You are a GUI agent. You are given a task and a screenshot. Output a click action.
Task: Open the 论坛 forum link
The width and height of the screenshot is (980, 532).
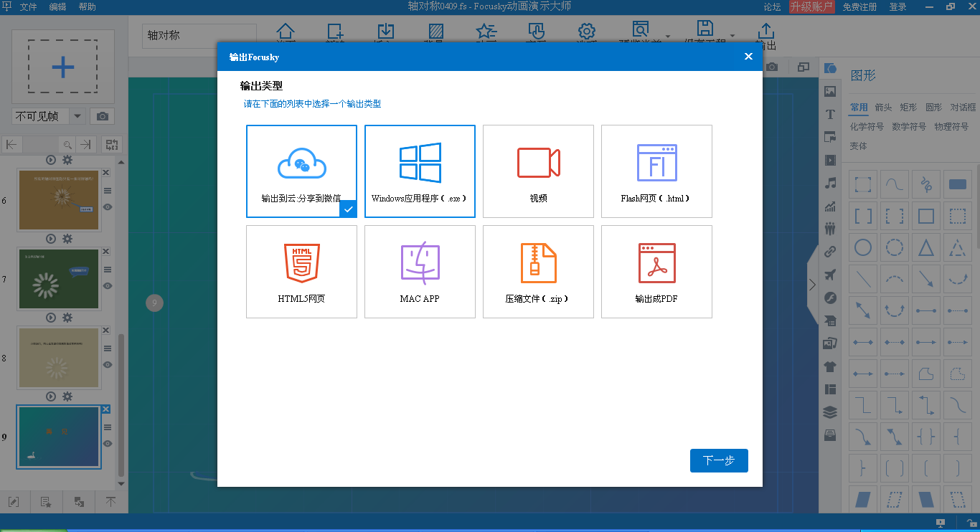click(x=772, y=7)
